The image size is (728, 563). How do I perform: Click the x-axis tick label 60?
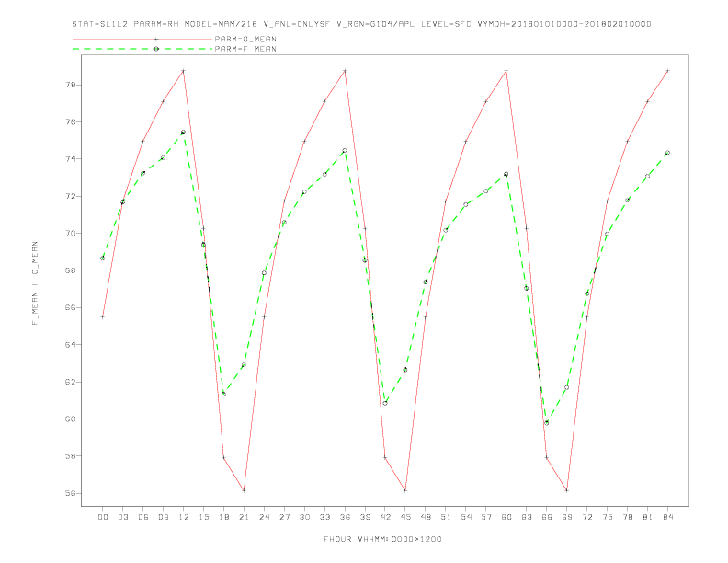point(506,517)
